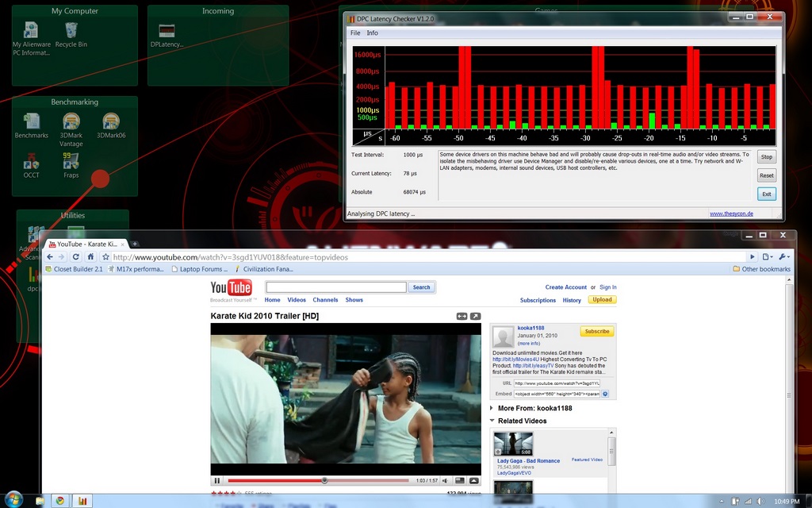Click the YouTube search input field
The width and height of the screenshot is (812, 508).
(336, 287)
